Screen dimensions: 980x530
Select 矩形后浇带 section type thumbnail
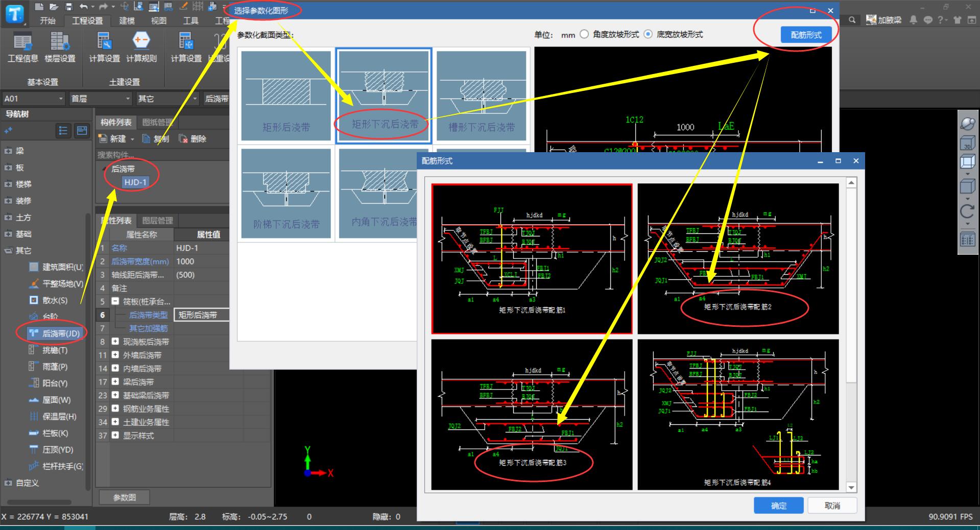coord(286,95)
